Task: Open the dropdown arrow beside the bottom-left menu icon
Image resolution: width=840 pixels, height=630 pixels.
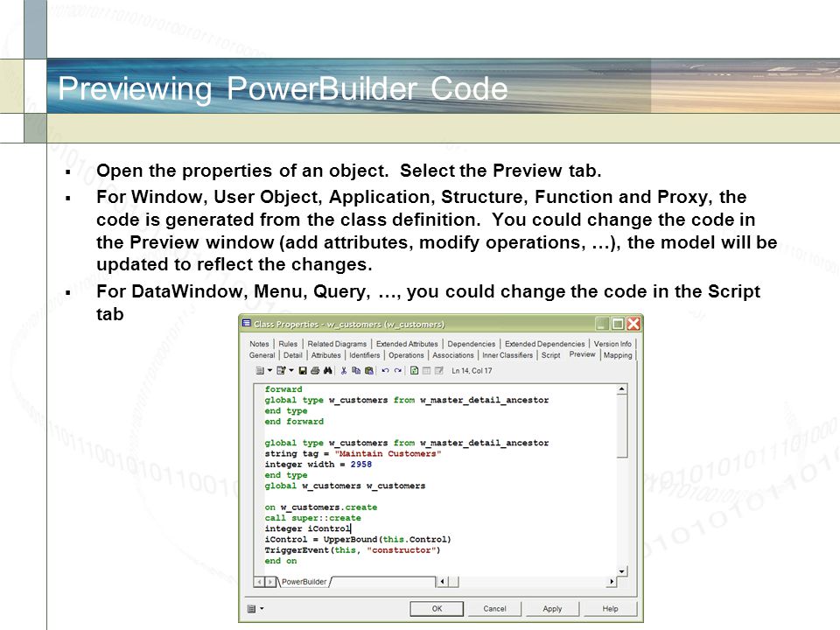Action: [262, 609]
